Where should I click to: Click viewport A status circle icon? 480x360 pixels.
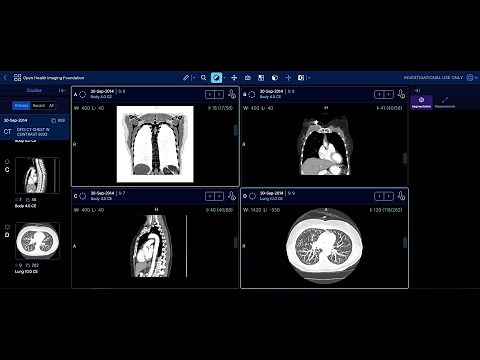[x=82, y=94]
